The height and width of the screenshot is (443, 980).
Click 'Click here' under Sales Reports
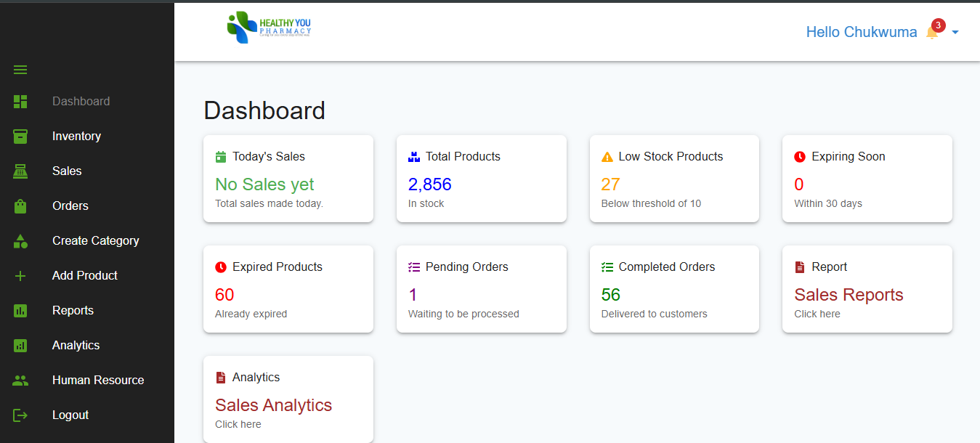tap(817, 314)
